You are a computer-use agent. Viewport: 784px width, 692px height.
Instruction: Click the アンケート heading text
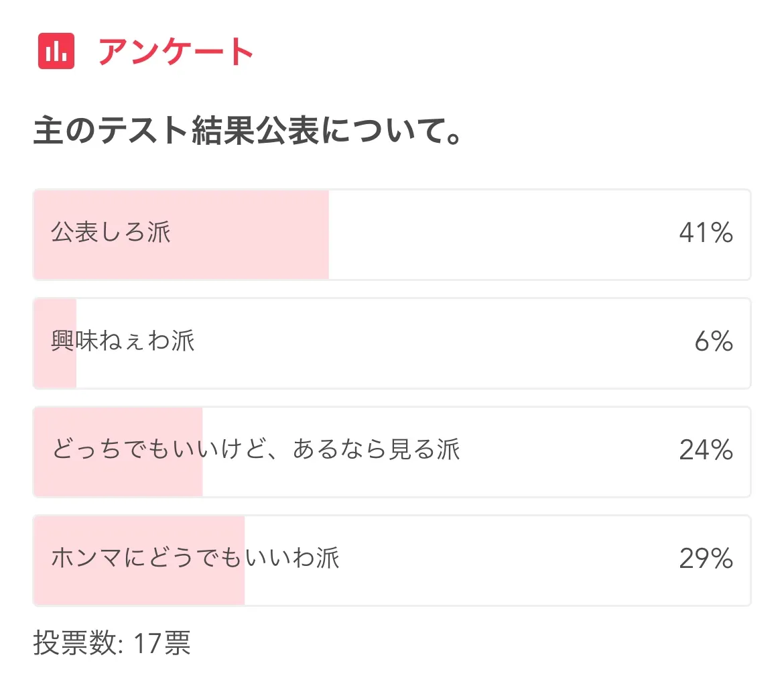coord(176,52)
